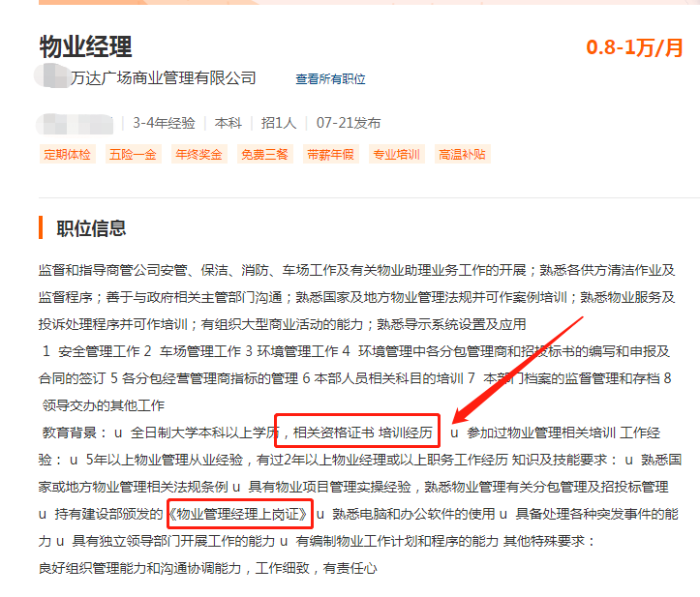700x597 pixels.
Task: Click the 3-4年经验 requirement text
Action: coord(164,123)
